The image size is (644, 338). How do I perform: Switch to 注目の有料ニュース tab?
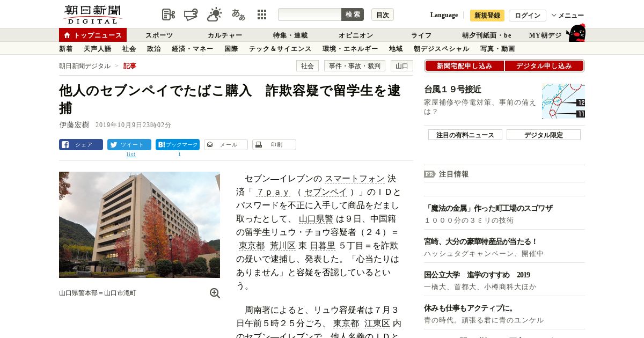click(x=465, y=135)
